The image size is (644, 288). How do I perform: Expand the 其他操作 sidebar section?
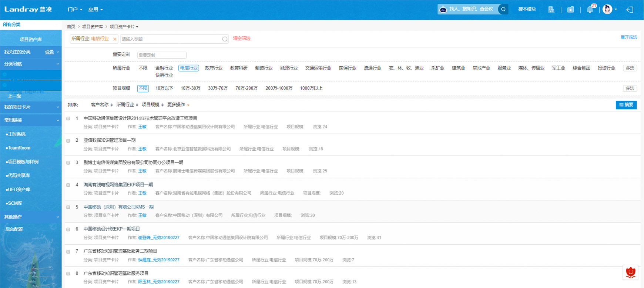pyautogui.click(x=58, y=217)
